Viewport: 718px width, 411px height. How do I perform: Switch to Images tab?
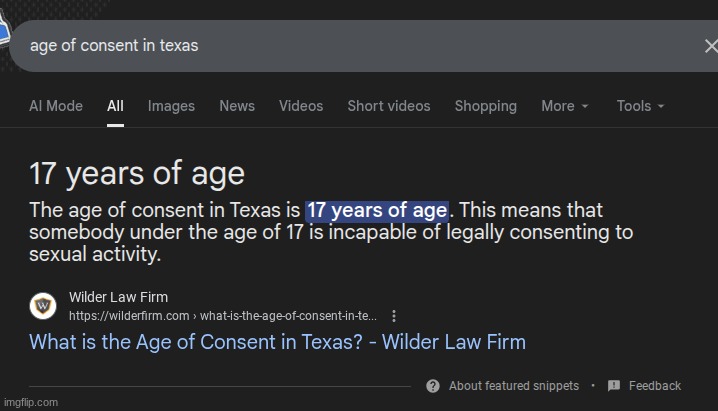click(x=171, y=106)
